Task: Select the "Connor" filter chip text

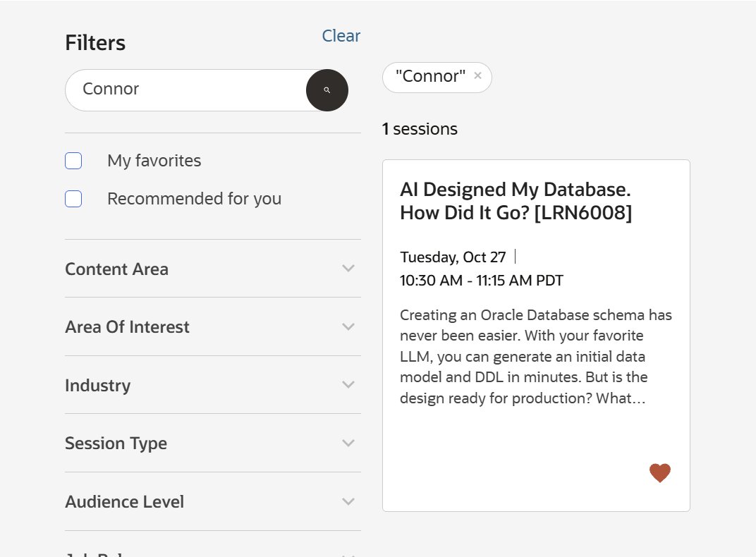Action: 431,76
